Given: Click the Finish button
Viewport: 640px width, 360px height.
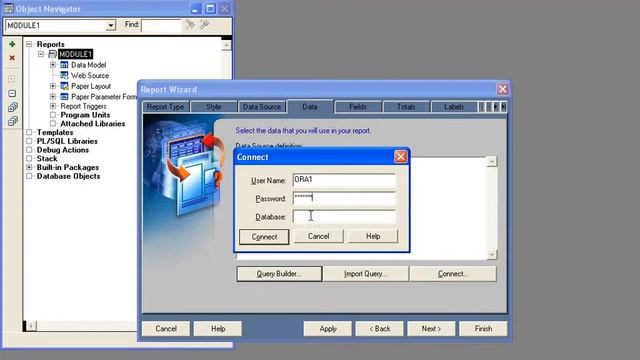Looking at the screenshot, I should coord(483,329).
